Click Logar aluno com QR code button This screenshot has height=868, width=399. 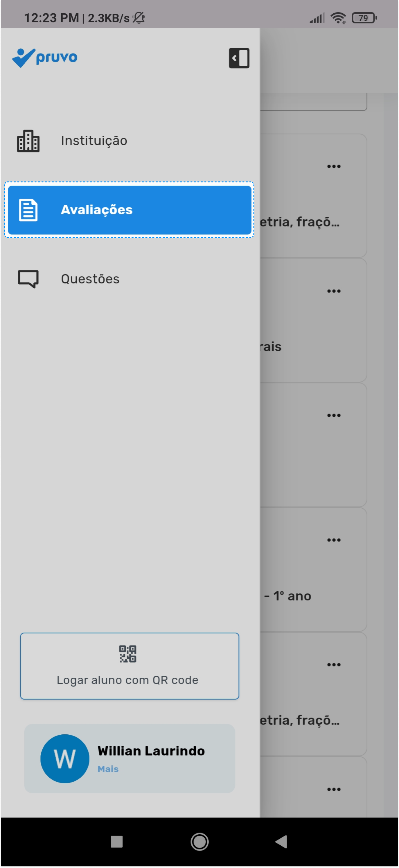pyautogui.click(x=130, y=666)
